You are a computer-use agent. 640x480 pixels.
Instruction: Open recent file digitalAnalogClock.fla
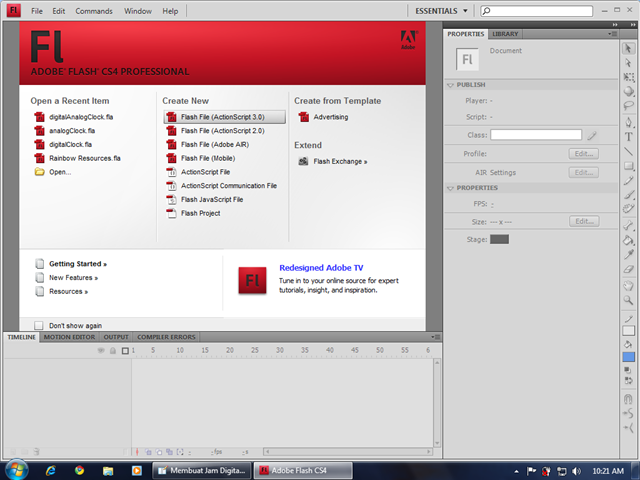[x=82, y=117]
